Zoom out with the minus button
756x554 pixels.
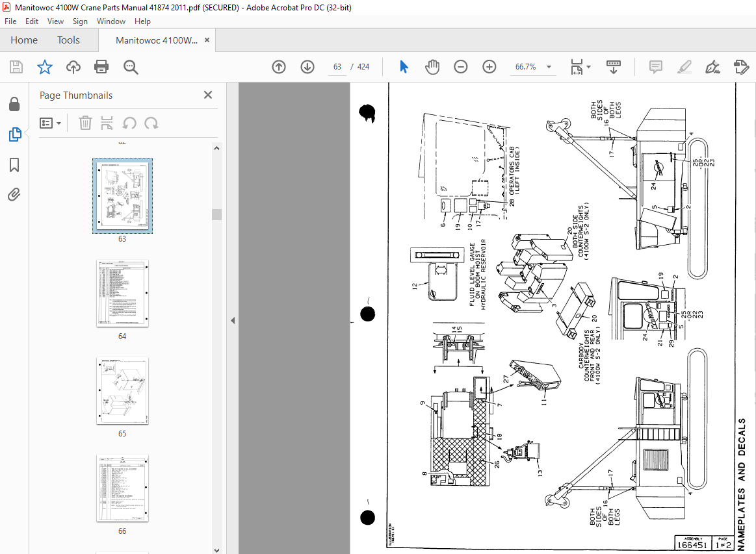click(461, 67)
